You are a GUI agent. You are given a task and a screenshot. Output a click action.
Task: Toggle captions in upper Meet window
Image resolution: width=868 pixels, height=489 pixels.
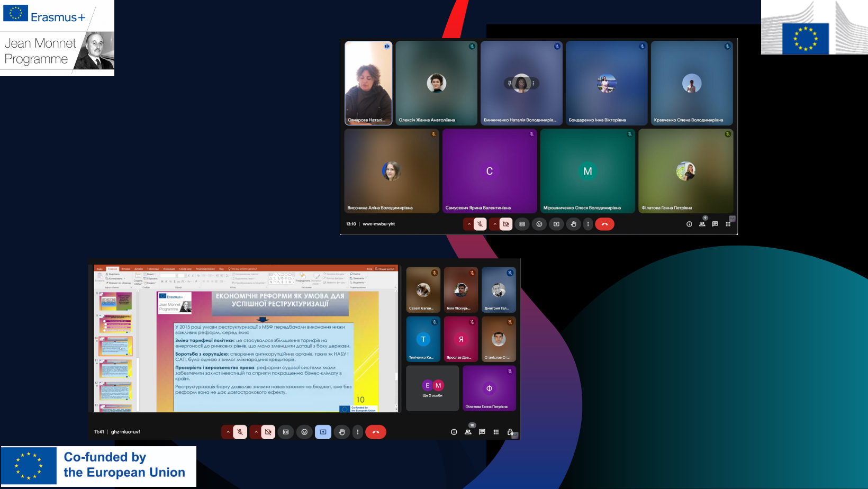pos(522,224)
